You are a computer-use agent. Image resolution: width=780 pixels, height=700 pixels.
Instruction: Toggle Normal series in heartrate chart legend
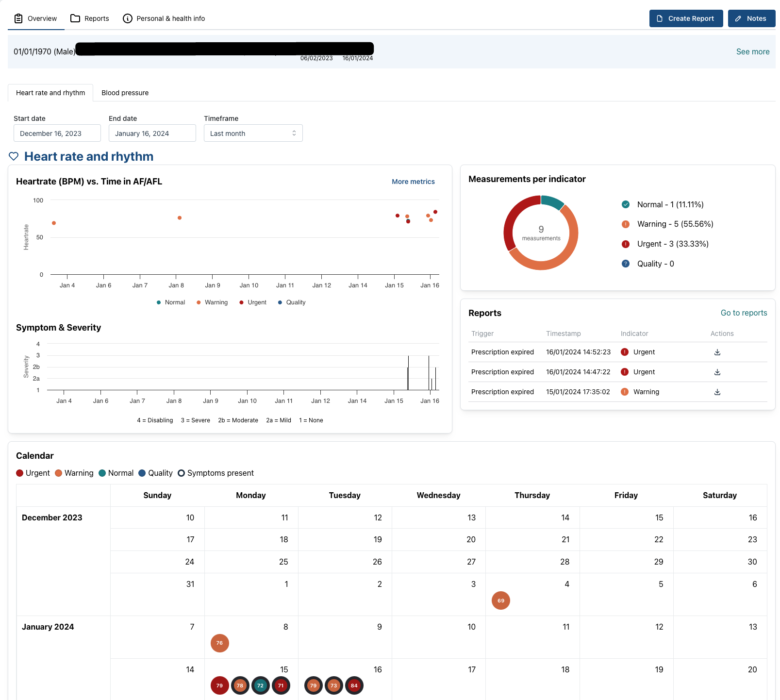pos(171,302)
